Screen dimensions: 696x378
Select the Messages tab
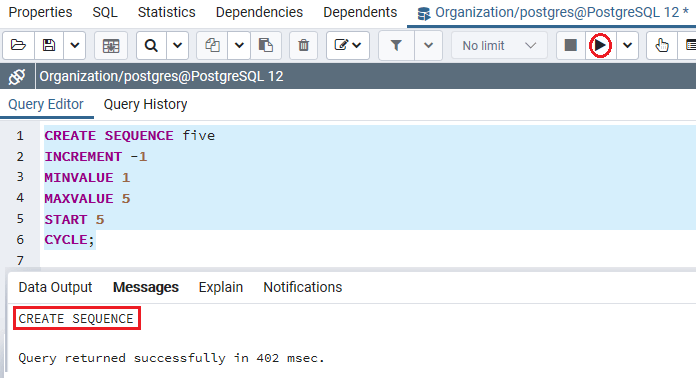point(146,287)
